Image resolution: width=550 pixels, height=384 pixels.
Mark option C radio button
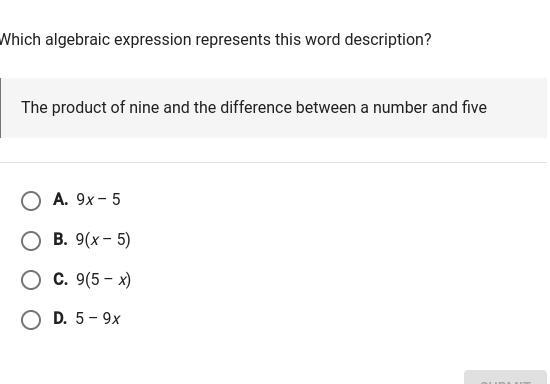(x=31, y=280)
